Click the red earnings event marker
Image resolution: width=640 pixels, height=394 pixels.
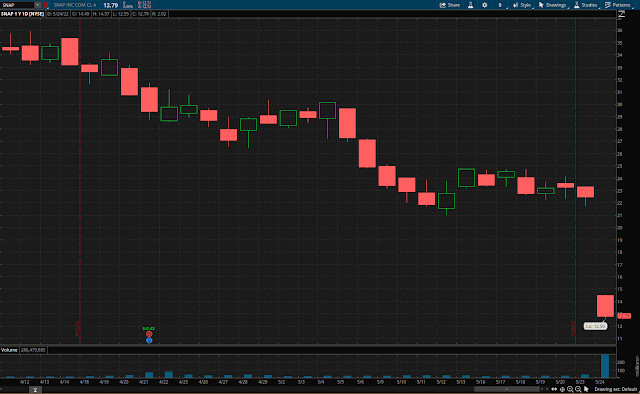pos(149,334)
